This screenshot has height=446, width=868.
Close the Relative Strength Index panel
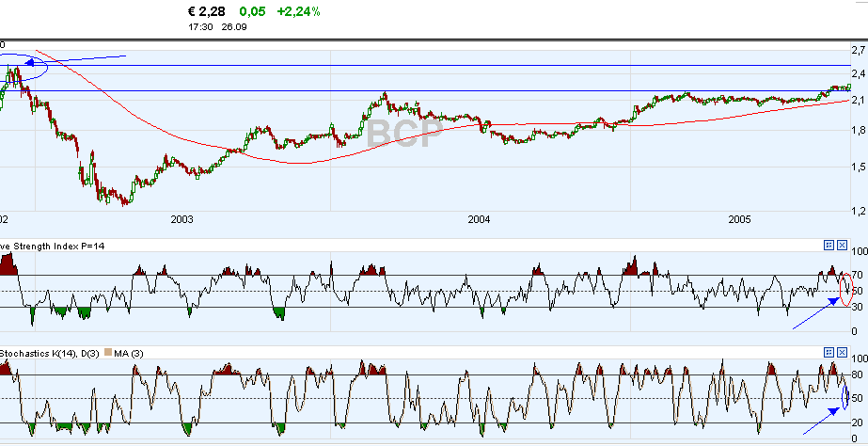click(x=842, y=245)
